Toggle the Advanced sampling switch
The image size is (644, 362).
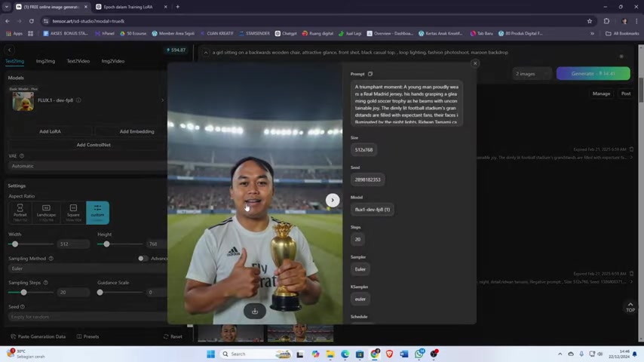pos(142,259)
